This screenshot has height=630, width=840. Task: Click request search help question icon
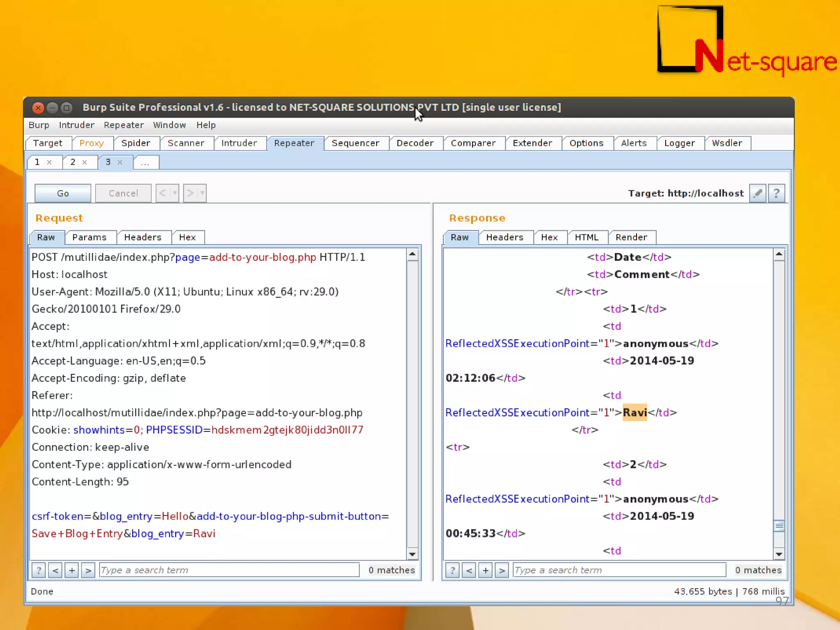(x=39, y=570)
